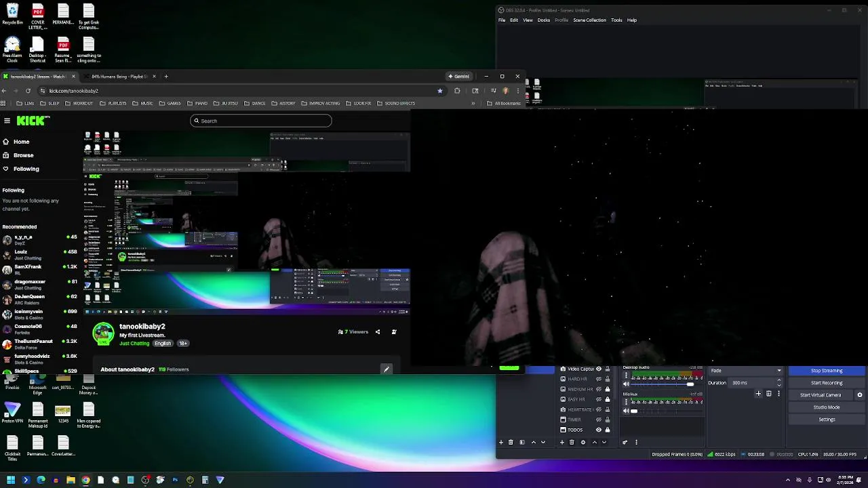This screenshot has height=488, width=868.
Task: Move source down in OBS
Action: 604,442
